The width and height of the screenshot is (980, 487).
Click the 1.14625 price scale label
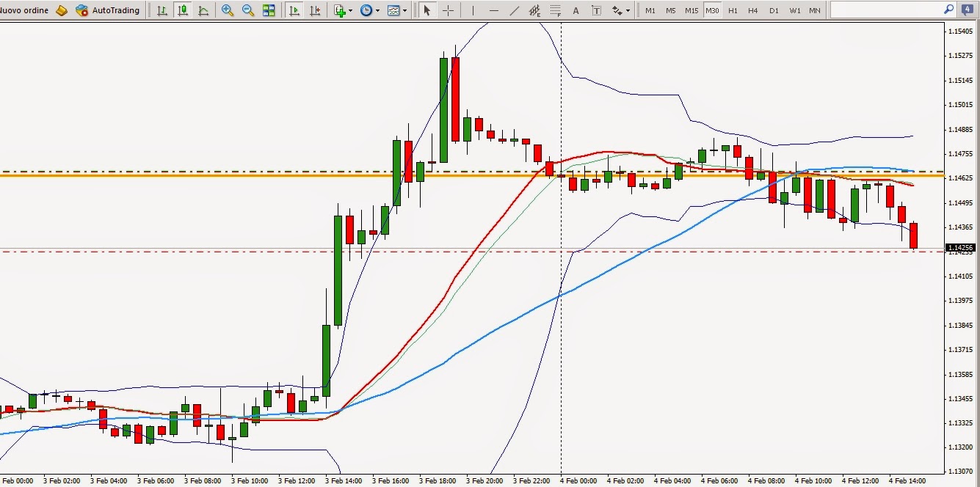(960, 178)
